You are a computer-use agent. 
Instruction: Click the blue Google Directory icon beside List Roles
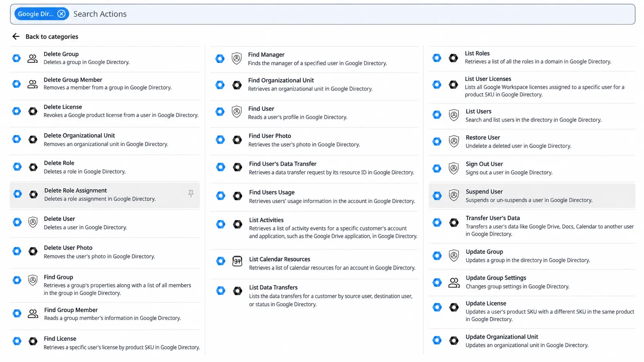(437, 58)
